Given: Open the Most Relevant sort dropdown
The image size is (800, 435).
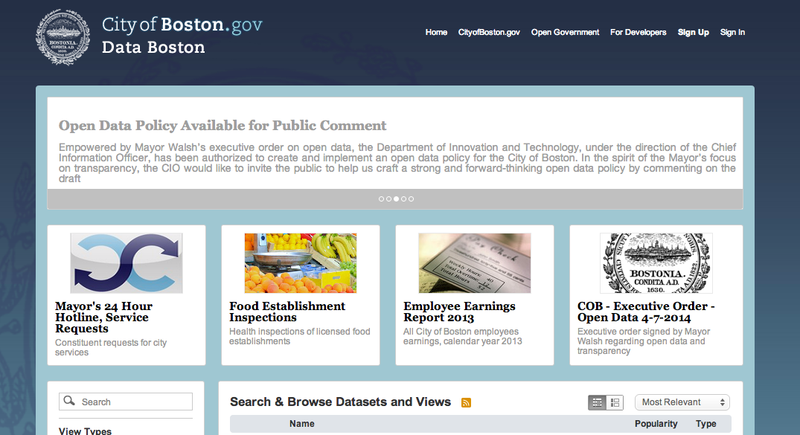Looking at the screenshot, I should (x=683, y=402).
